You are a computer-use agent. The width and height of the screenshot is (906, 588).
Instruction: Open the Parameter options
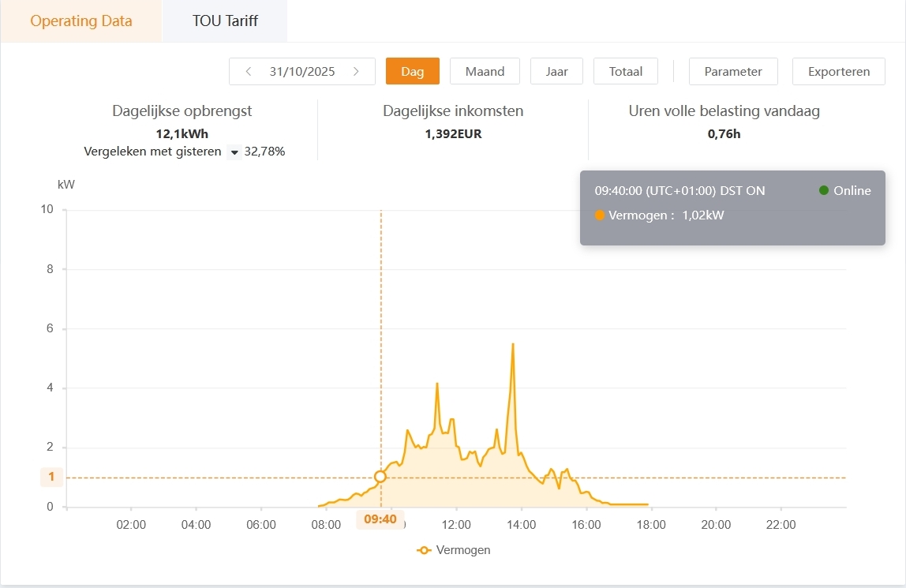[733, 72]
